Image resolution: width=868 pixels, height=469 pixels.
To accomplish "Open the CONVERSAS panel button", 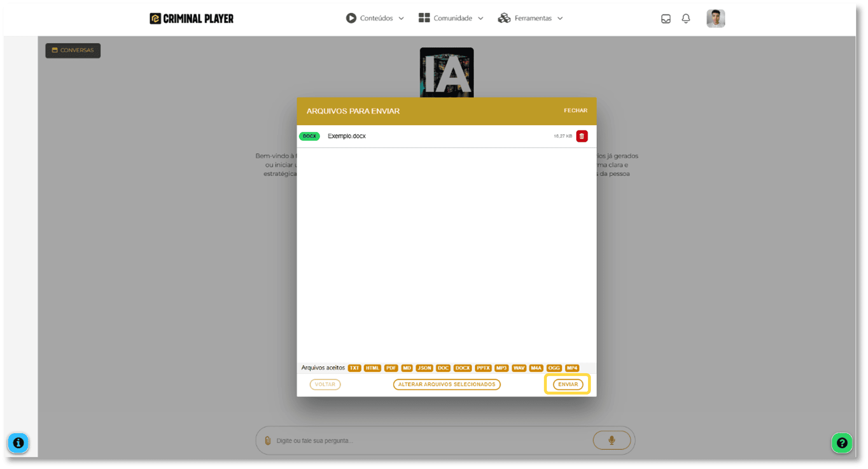I will point(73,50).
